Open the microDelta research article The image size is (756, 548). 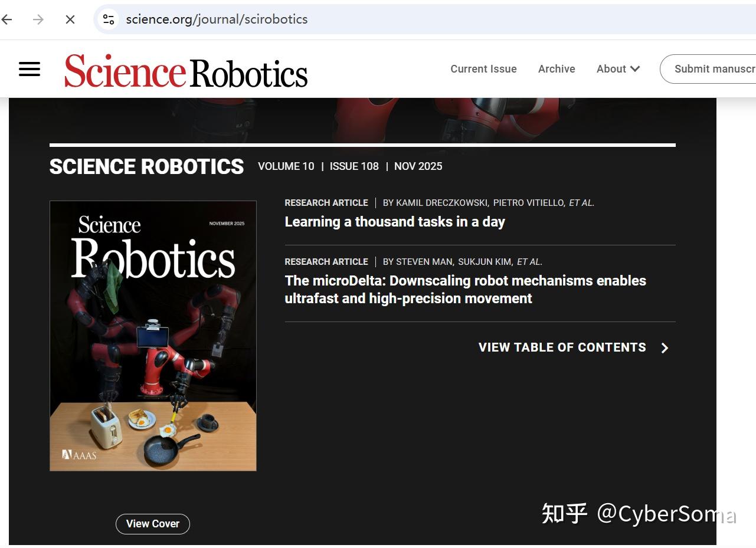pyautogui.click(x=465, y=289)
